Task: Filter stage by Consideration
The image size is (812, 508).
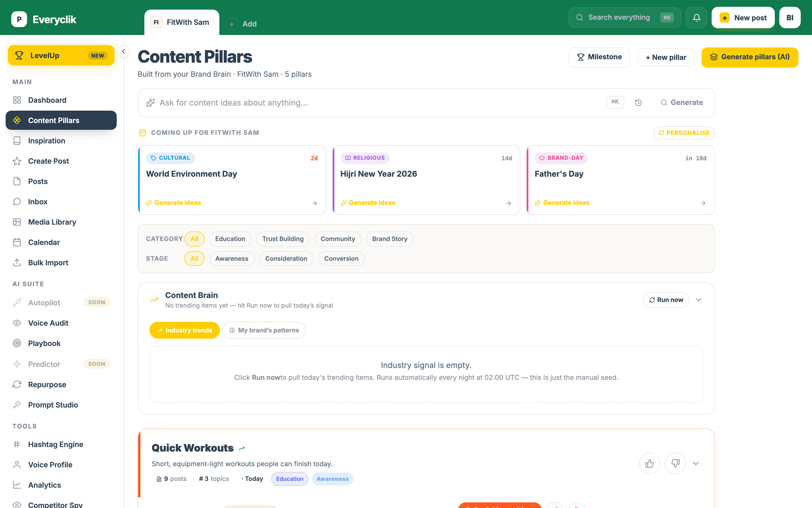Action: click(x=286, y=259)
